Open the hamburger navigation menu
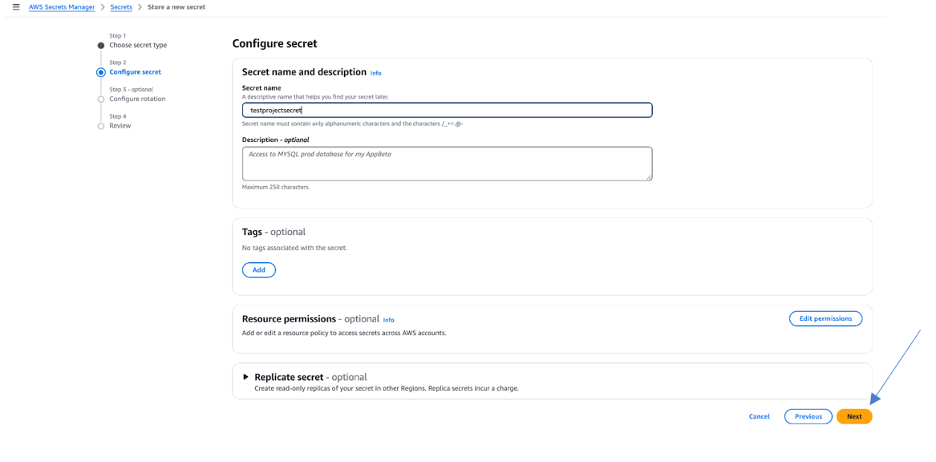Image resolution: width=936 pixels, height=462 pixels. [16, 7]
